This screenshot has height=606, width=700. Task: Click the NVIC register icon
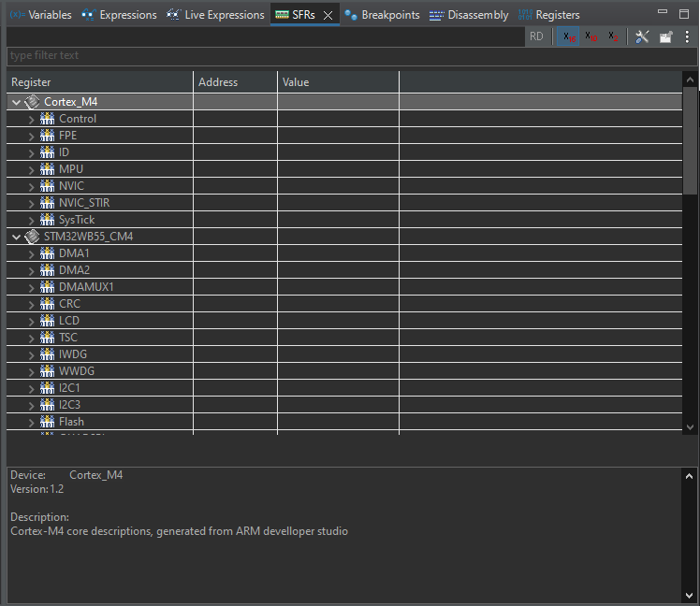pos(48,186)
